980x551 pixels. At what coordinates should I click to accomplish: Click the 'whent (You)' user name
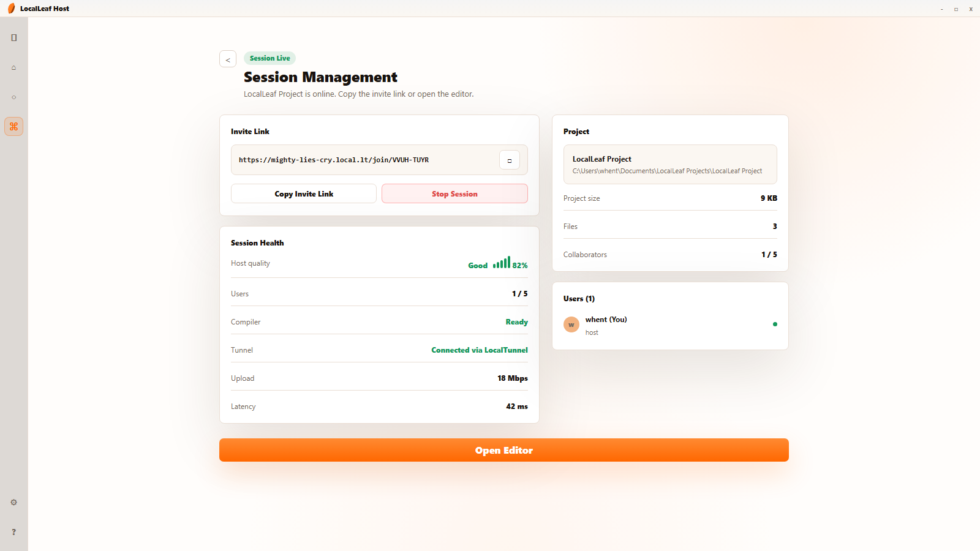click(606, 320)
